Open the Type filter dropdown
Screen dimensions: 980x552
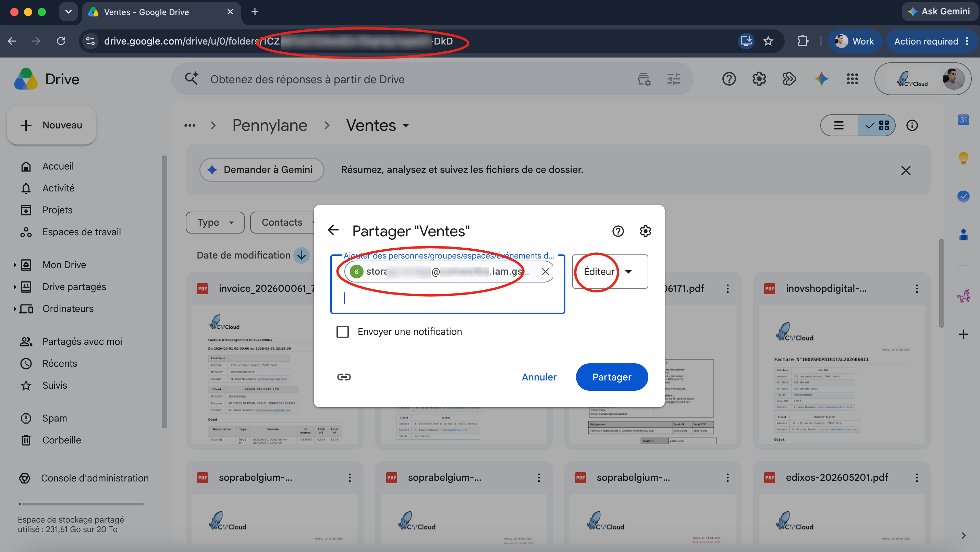point(215,222)
